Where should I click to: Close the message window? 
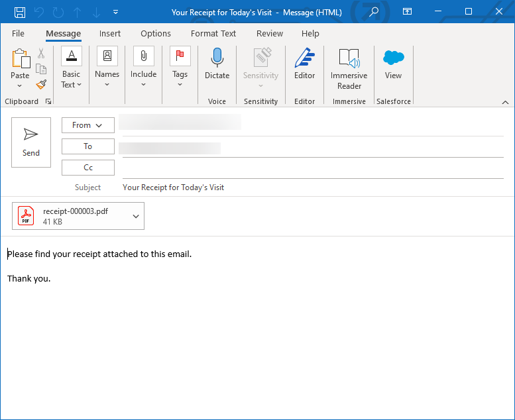point(499,11)
